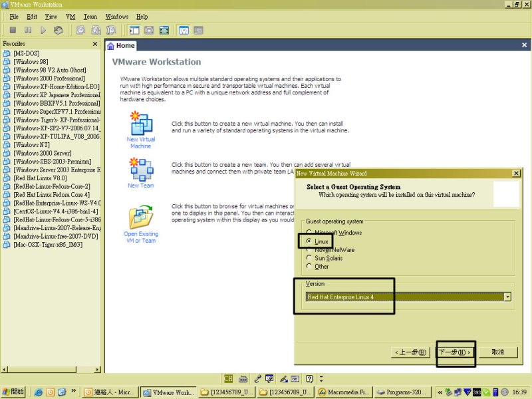Close the Favorites panel

tap(95, 44)
